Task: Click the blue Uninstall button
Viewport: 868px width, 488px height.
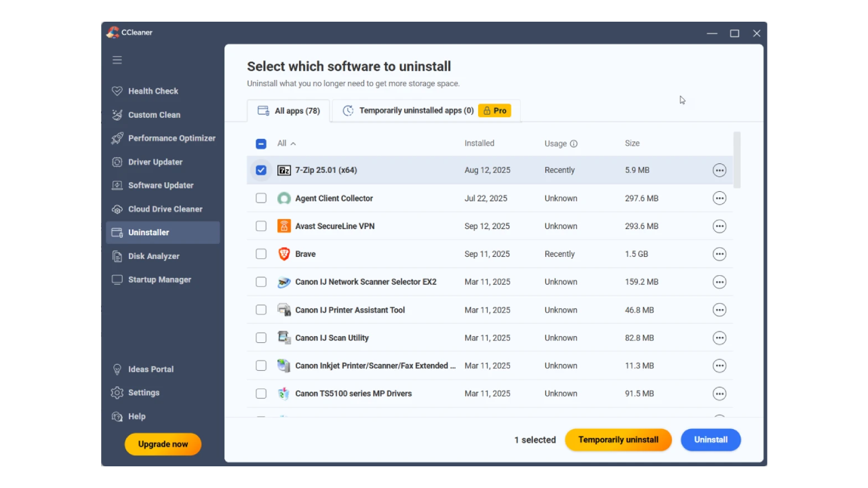Action: (711, 439)
